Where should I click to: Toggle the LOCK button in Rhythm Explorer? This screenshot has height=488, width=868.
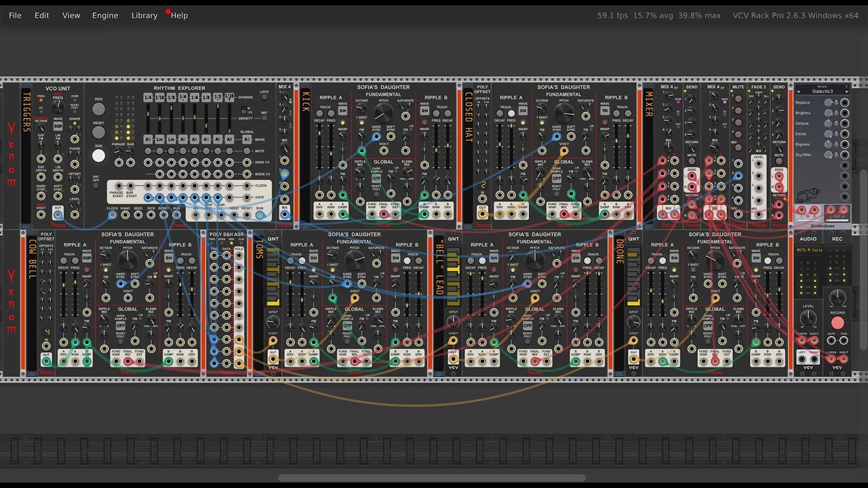click(x=264, y=98)
